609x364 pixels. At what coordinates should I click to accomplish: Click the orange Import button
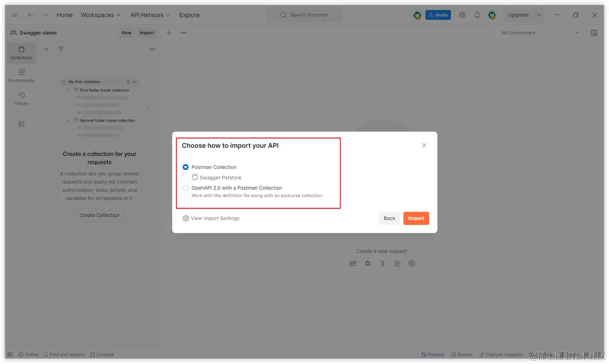click(x=416, y=219)
